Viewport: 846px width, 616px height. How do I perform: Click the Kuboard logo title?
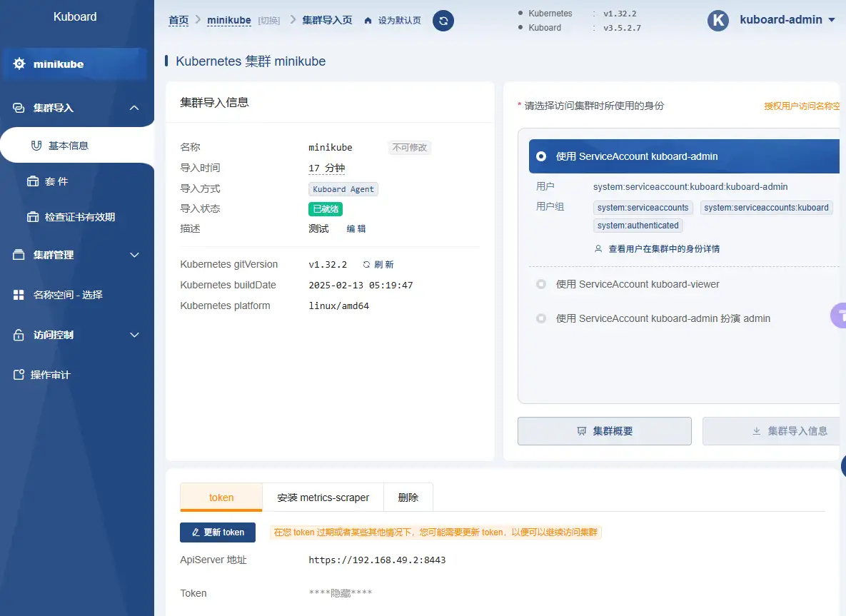coord(75,16)
